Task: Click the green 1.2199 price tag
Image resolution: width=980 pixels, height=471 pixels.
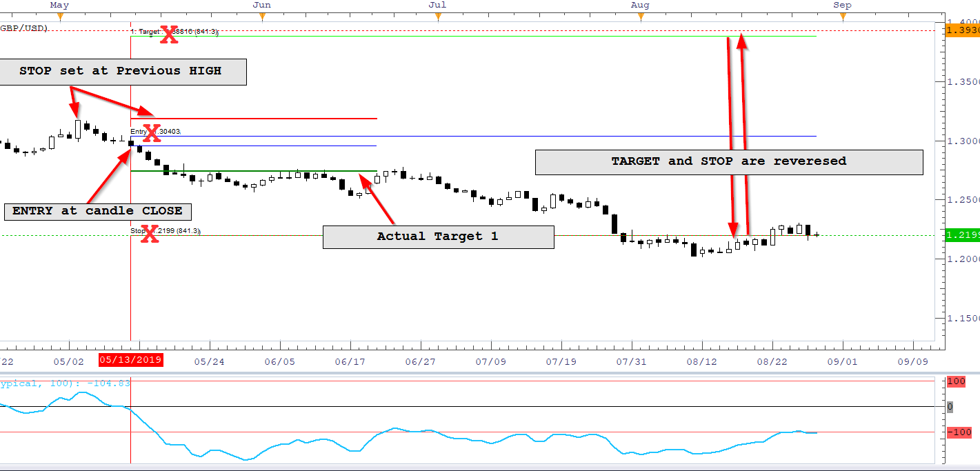Action: point(963,235)
